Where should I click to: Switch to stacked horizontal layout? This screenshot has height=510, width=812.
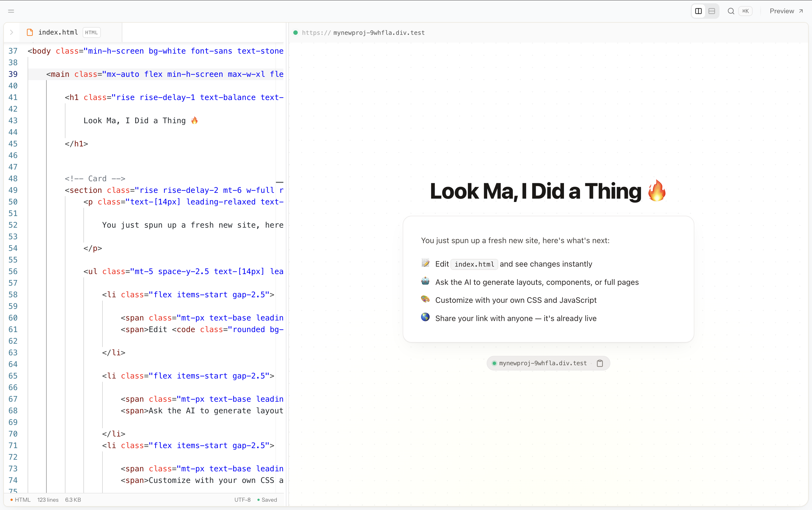tap(711, 11)
